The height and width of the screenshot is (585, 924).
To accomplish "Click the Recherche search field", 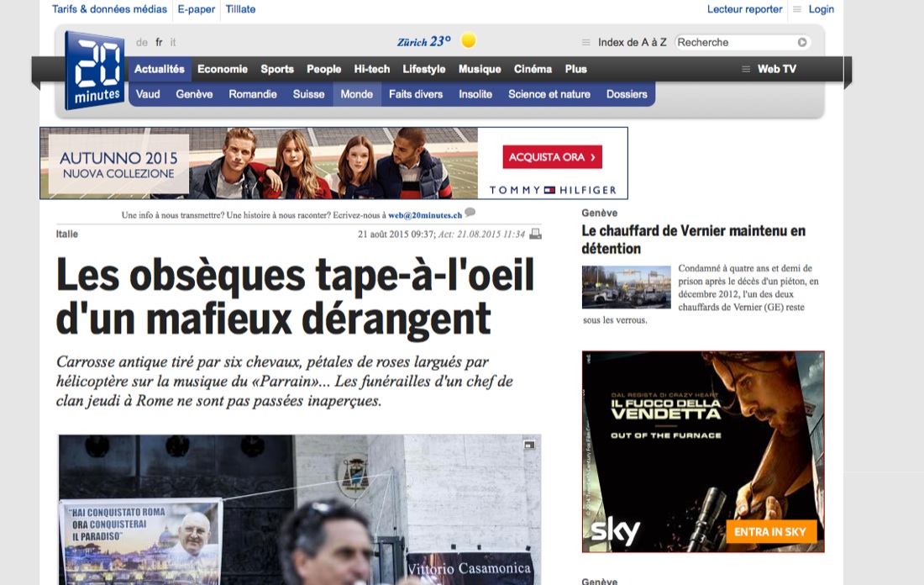I will [734, 42].
